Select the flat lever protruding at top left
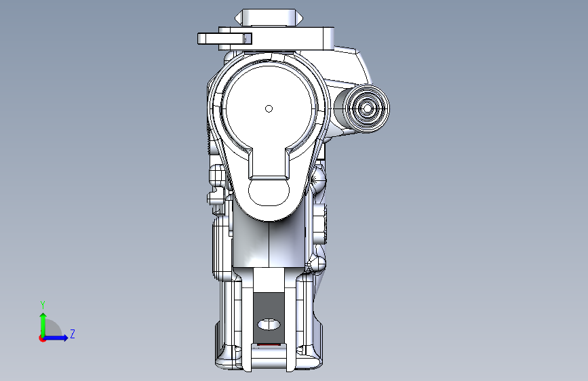 [224, 39]
